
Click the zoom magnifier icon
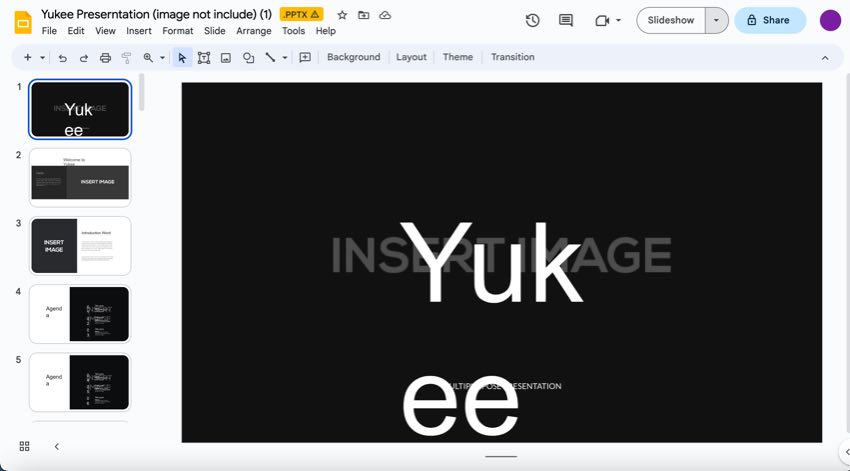[148, 57]
